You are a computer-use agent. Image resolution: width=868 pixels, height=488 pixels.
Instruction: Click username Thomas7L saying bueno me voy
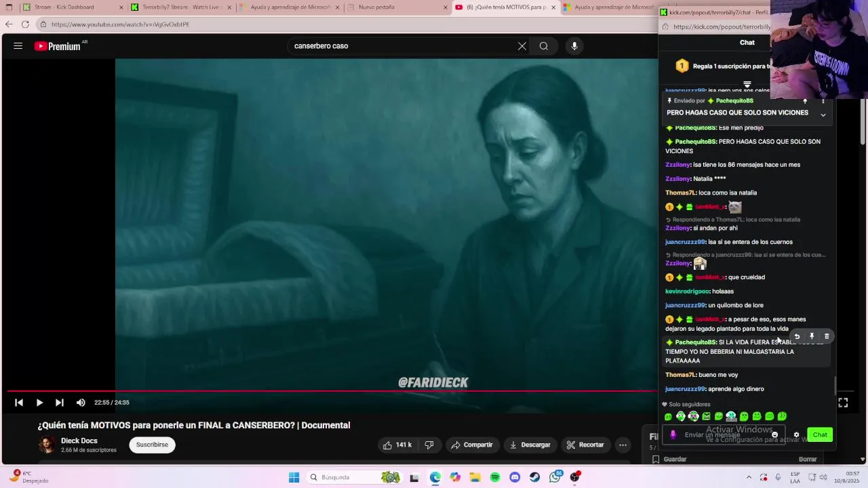[x=680, y=375]
